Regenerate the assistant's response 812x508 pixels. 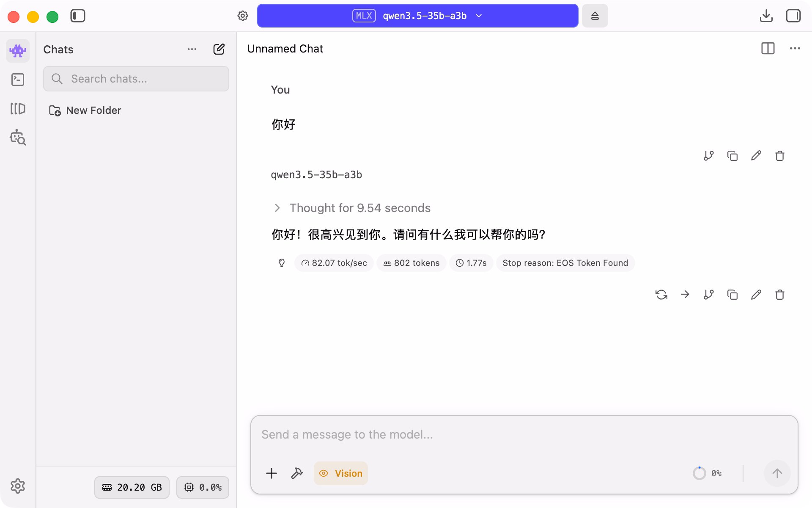tap(661, 295)
